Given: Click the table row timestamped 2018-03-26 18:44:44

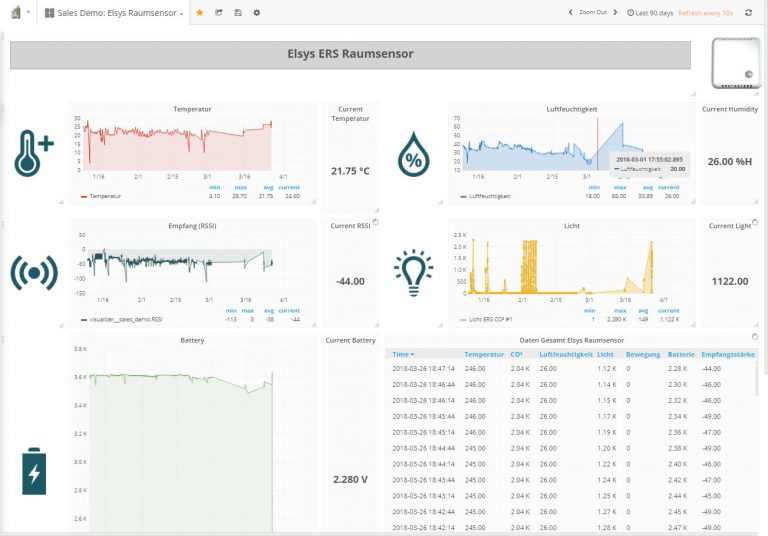Looking at the screenshot, I should pos(572,448).
